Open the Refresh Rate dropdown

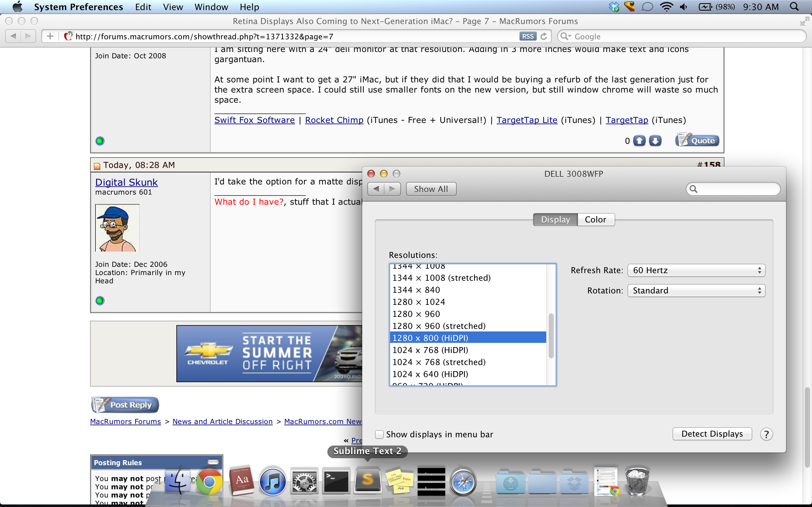pyautogui.click(x=696, y=270)
